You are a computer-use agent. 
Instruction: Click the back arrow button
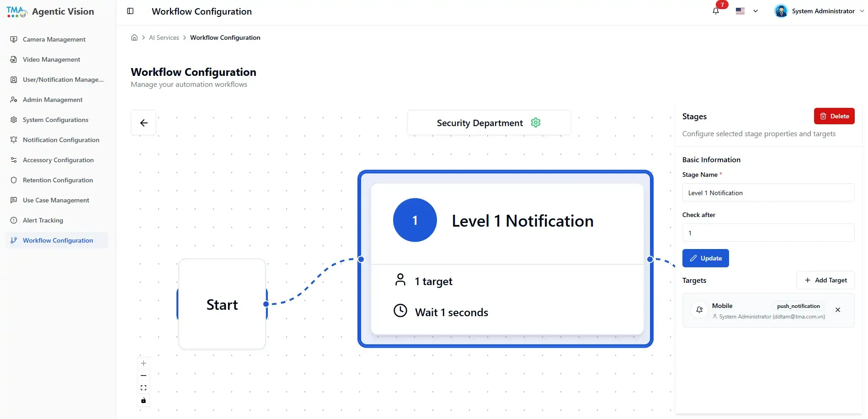[144, 122]
